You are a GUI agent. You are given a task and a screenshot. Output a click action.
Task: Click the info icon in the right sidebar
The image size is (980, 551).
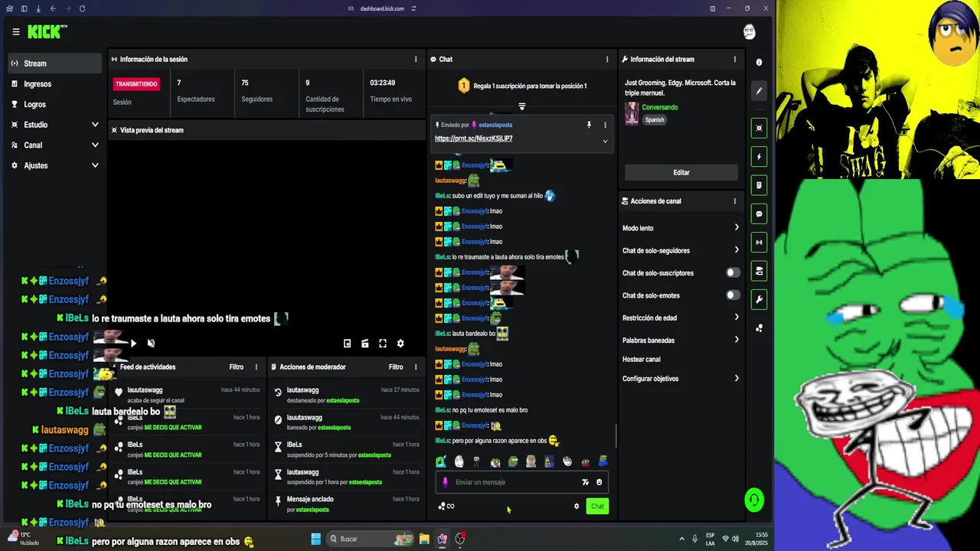click(x=759, y=63)
